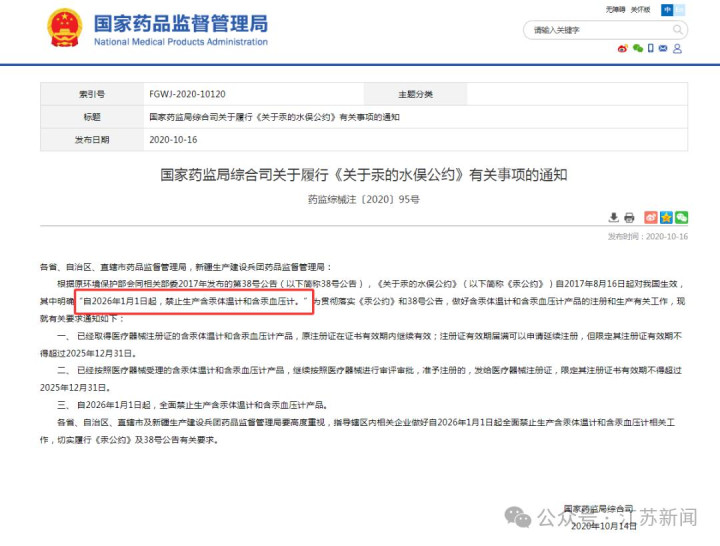Viewport: 720px width, 546px height.
Task: Click the 无障碍 accessibility link
Action: point(615,9)
